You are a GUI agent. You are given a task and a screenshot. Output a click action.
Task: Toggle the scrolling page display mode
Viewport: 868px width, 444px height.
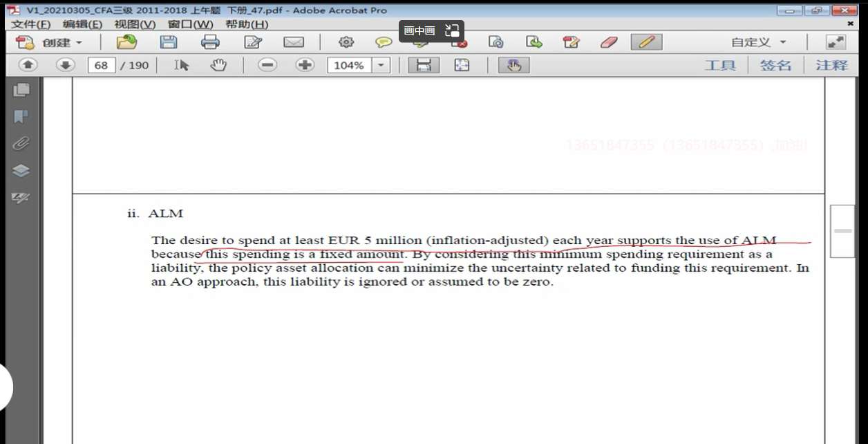424,65
